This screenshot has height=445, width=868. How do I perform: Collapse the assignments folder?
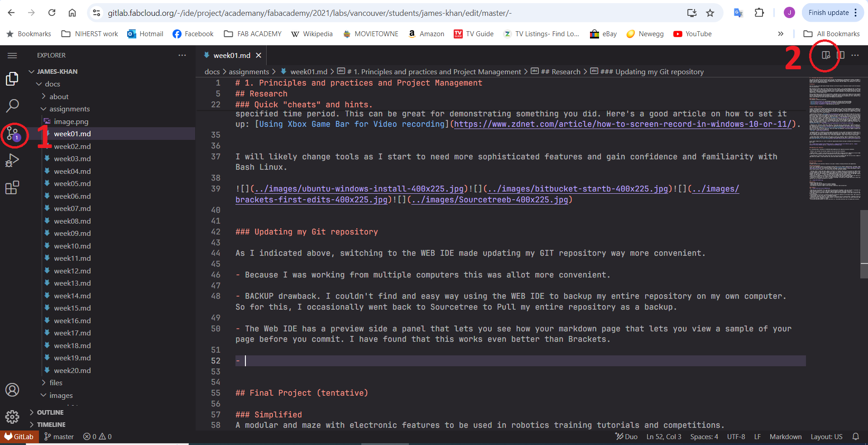click(x=69, y=109)
